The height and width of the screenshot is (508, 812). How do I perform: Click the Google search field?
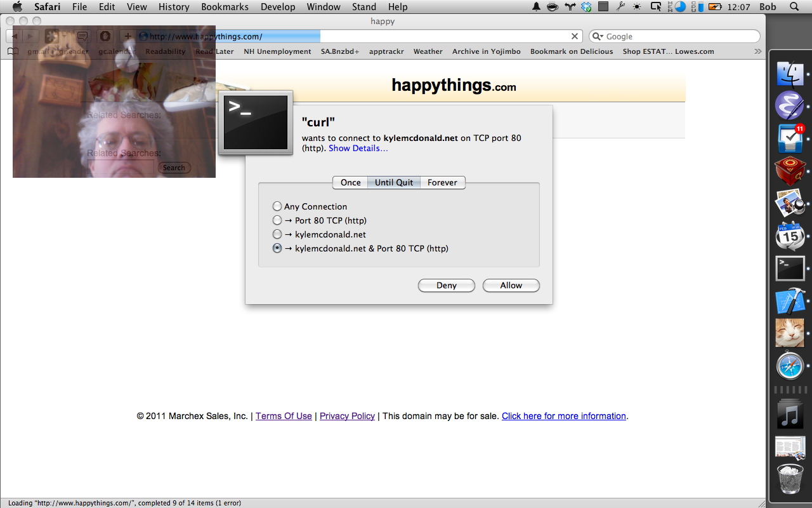[x=679, y=36]
